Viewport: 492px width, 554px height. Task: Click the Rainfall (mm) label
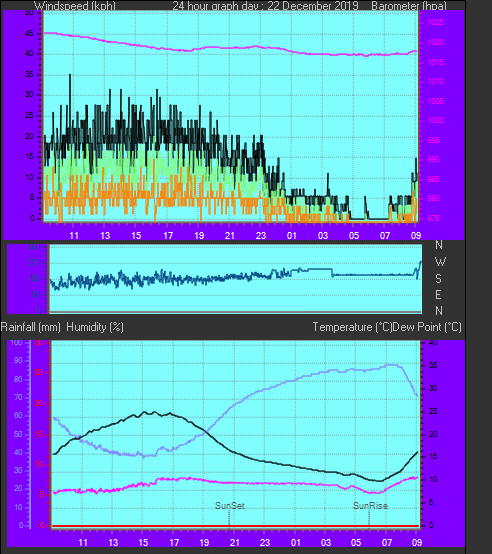coord(30,327)
